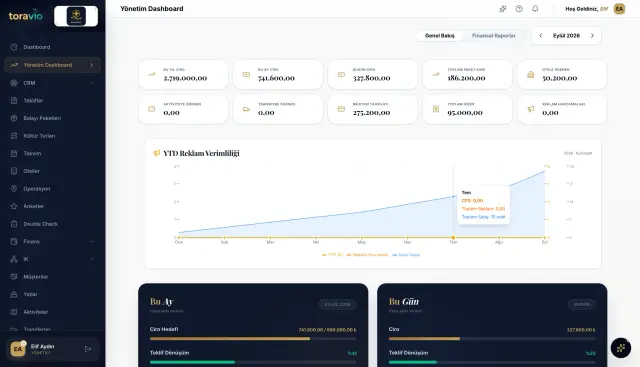Click the Dashboard clock icon in sidebar
The width and height of the screenshot is (640, 367).
14,47
